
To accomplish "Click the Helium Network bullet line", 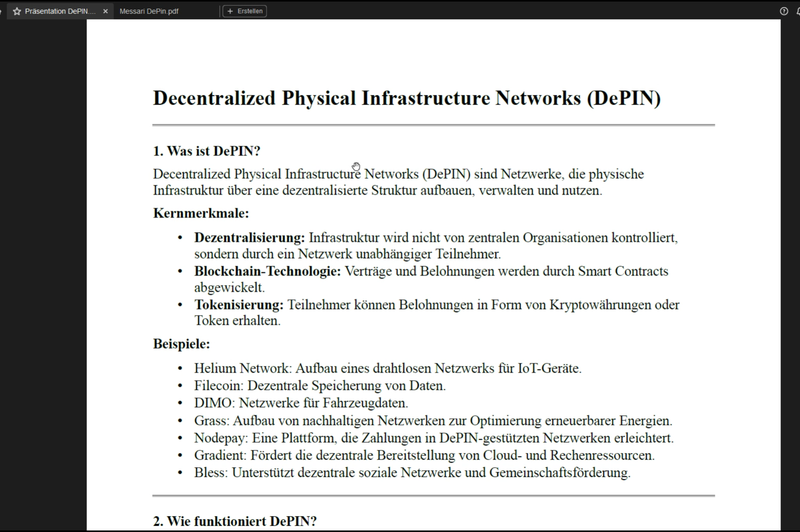I will click(x=388, y=368).
